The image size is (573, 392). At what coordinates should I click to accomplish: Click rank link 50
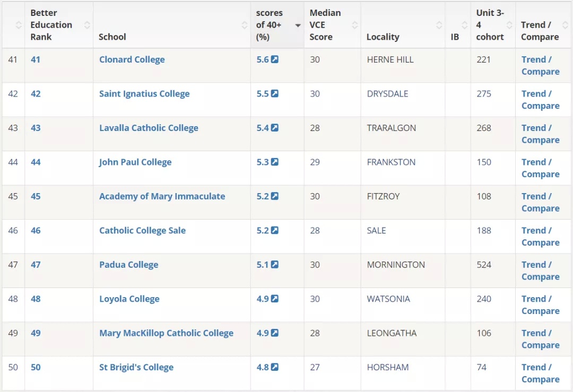tap(36, 367)
